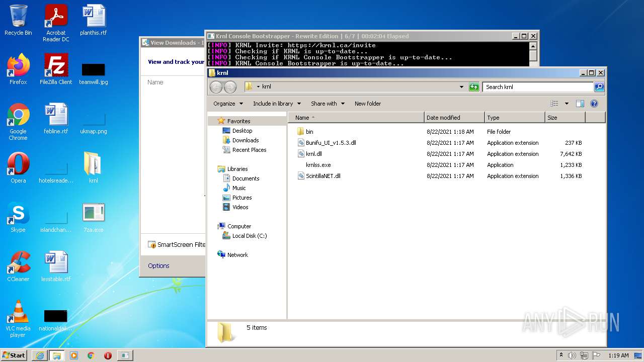Open Options in View Downloads window
Viewport: 644px width, 362px height.
tap(158, 266)
